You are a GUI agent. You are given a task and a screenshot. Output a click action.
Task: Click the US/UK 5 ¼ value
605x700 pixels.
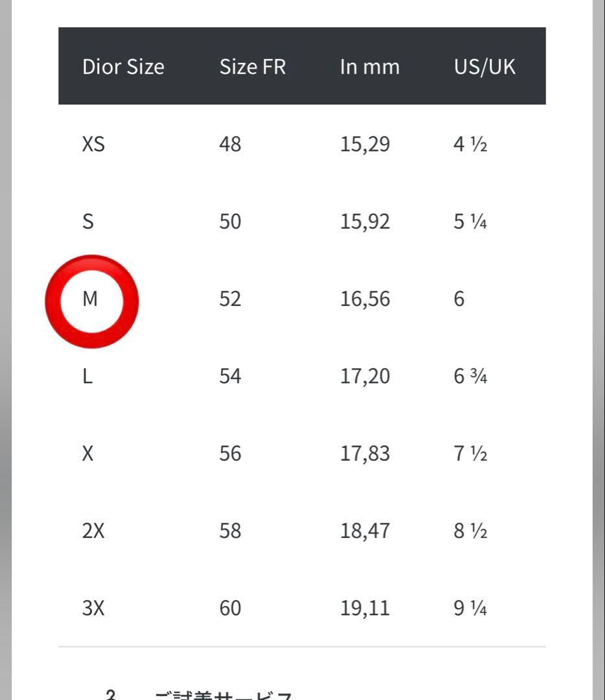(x=470, y=222)
